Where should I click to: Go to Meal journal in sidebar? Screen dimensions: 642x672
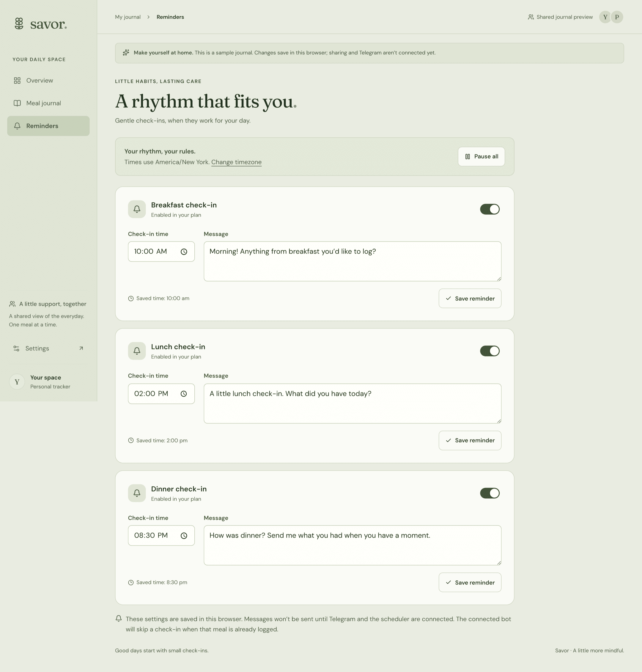[x=48, y=103]
